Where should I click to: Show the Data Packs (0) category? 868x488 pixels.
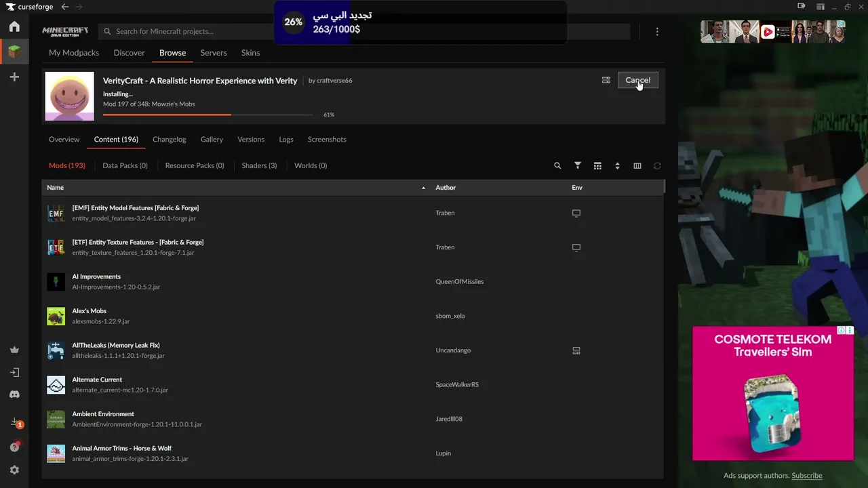point(125,165)
